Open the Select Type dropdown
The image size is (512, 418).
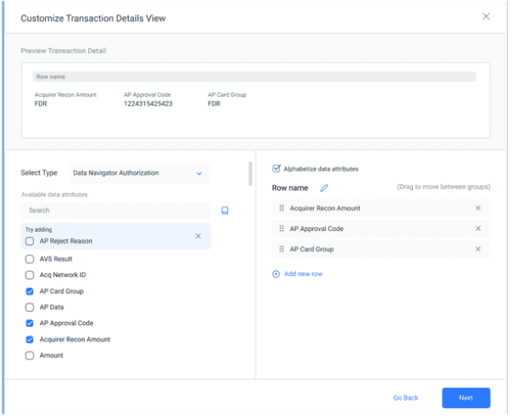tap(140, 173)
